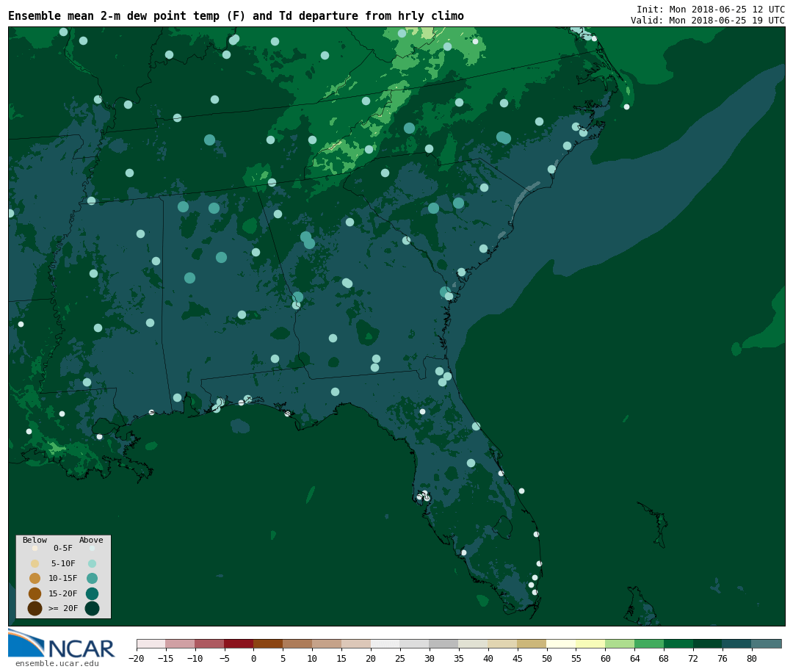This screenshot has width=793, height=672.
Task: Select the Below 15-20F brown circle
Action: (x=35, y=593)
